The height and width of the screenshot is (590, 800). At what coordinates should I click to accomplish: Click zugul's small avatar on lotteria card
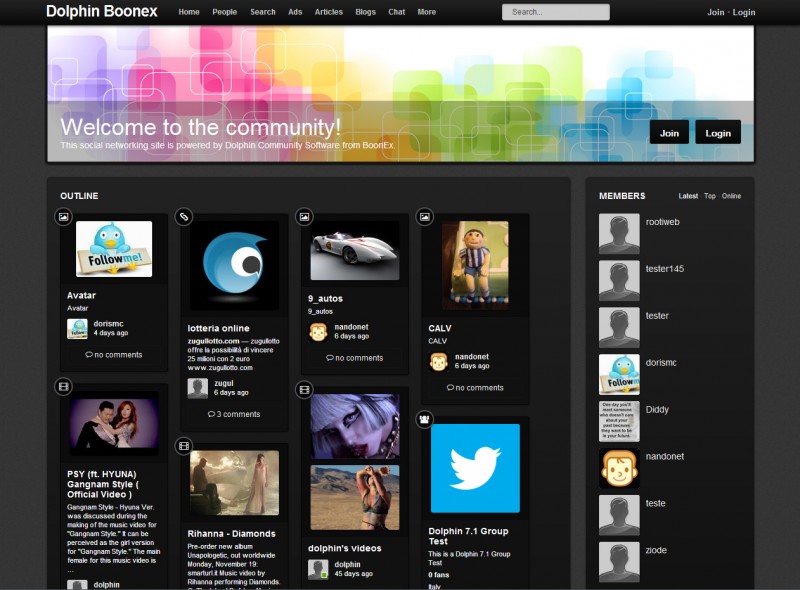click(198, 388)
